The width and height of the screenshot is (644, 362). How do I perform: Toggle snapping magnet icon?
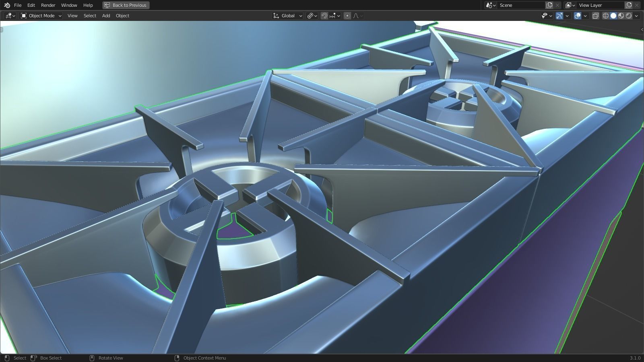(x=324, y=16)
